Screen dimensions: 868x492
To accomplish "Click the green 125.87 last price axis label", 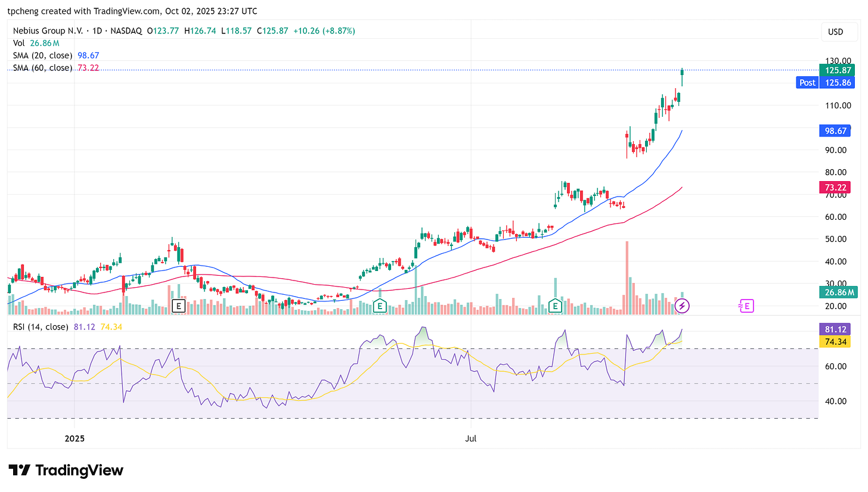I will (836, 70).
